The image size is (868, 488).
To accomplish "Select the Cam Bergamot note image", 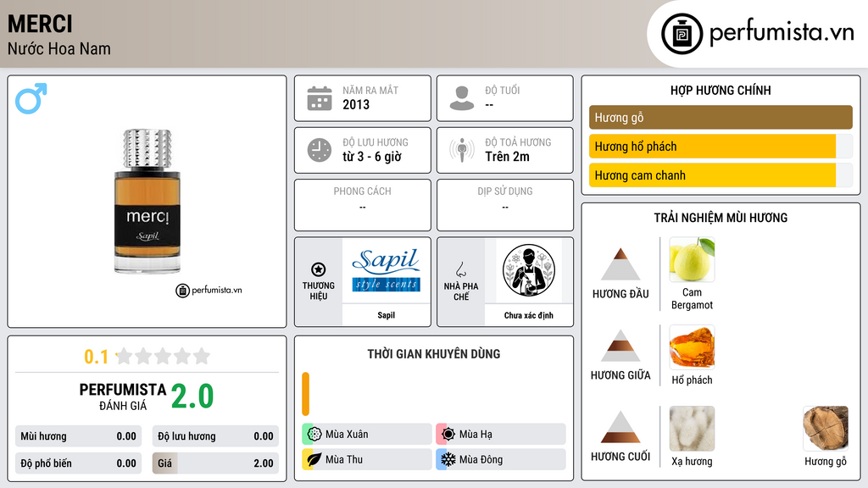I will pyautogui.click(x=692, y=259).
